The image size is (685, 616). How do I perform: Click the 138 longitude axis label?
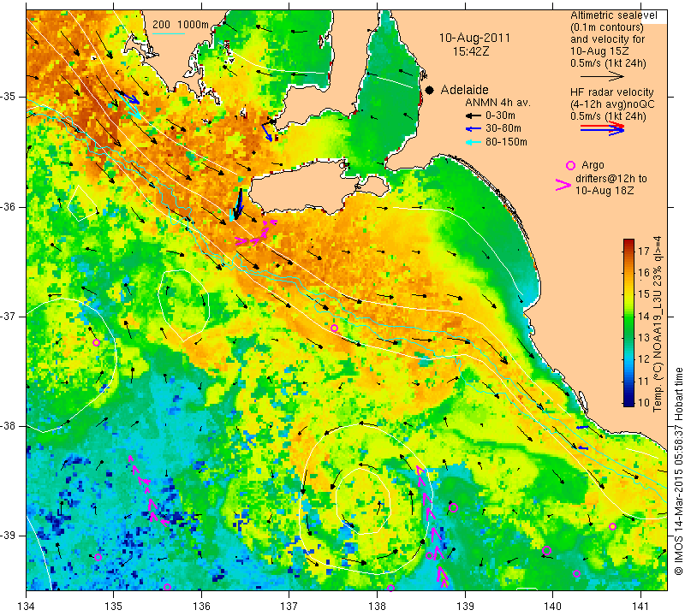(x=377, y=607)
